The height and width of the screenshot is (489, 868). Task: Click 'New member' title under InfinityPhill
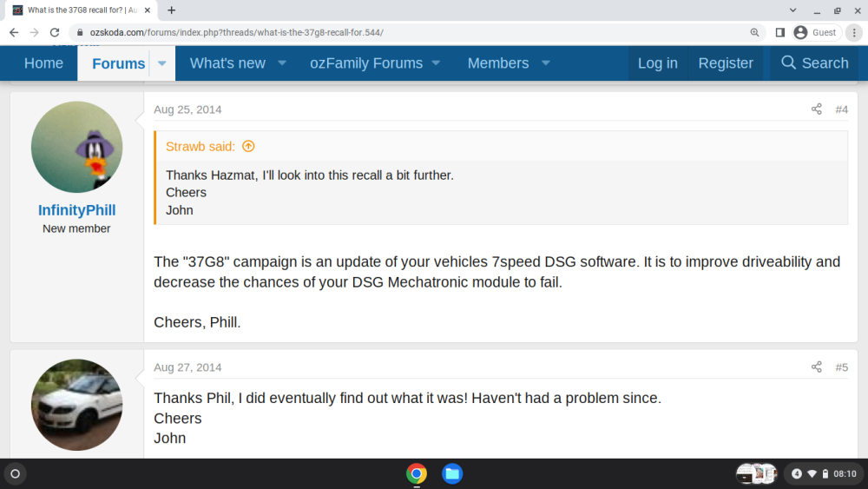tap(76, 228)
